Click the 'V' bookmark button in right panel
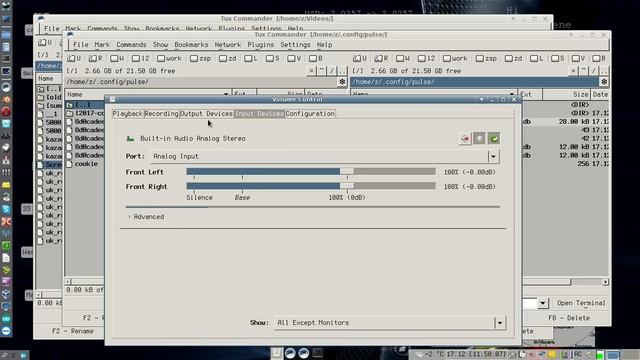 pyautogui.click(x=579, y=58)
